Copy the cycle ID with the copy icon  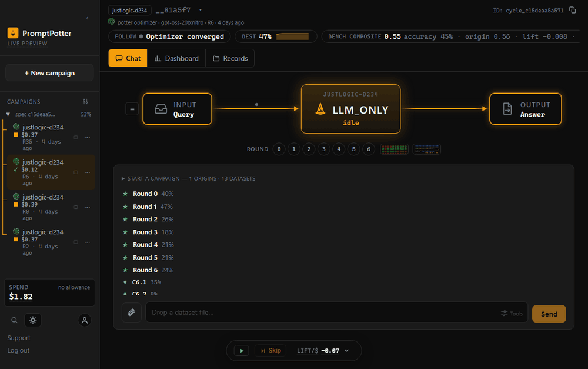(x=572, y=10)
